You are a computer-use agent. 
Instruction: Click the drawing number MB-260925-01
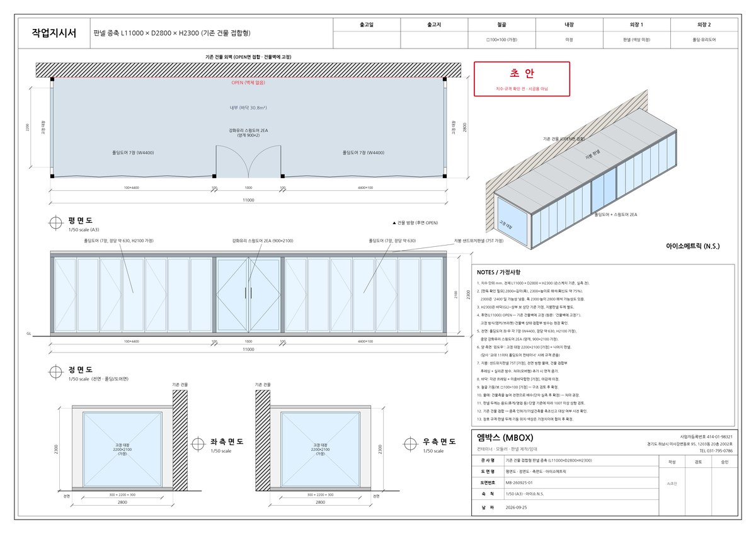(520, 482)
